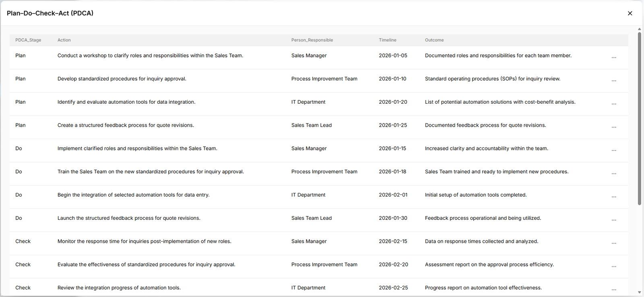
Task: Sort by PDCA_Stage column header
Action: pos(28,40)
